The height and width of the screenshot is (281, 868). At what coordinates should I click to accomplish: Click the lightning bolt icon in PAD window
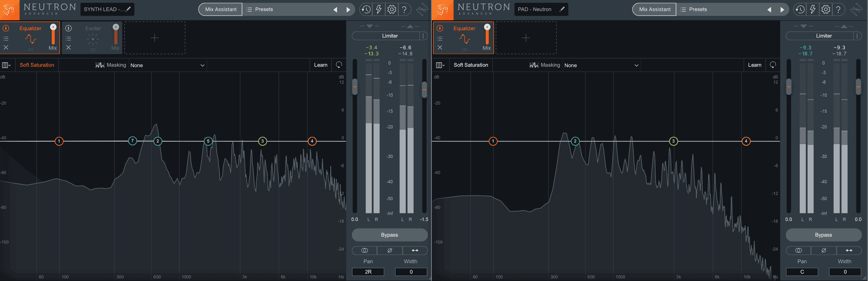pos(813,9)
